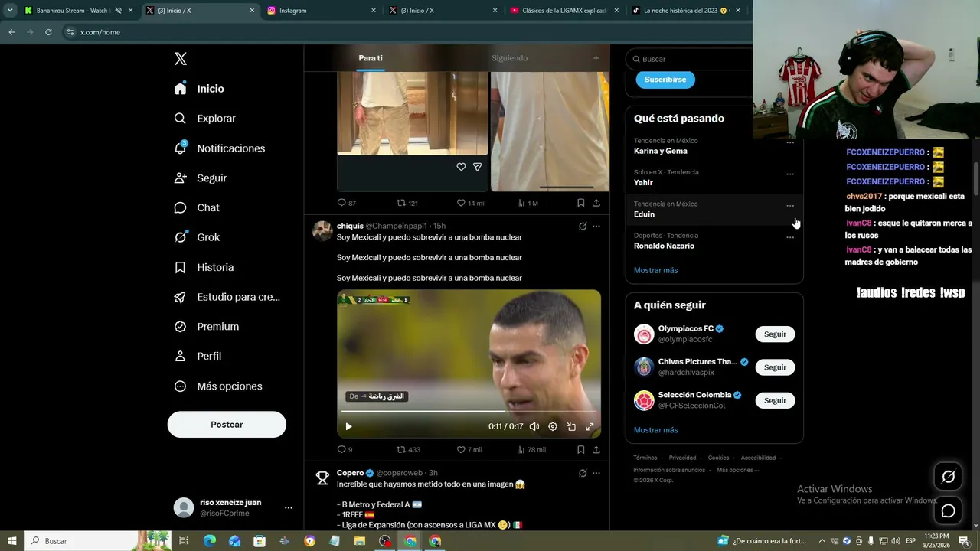The image size is (980, 551).
Task: Reload the page in the browser toolbar
Action: pyautogui.click(x=48, y=32)
